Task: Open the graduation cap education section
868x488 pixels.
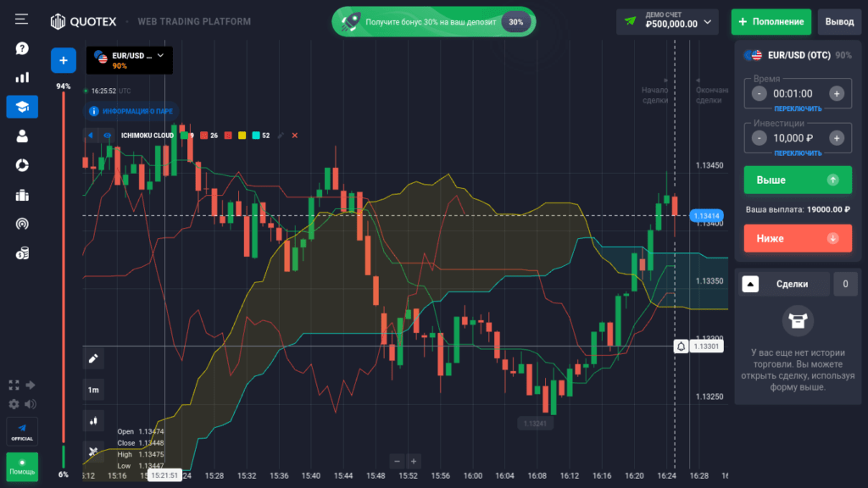Action: coord(22,107)
